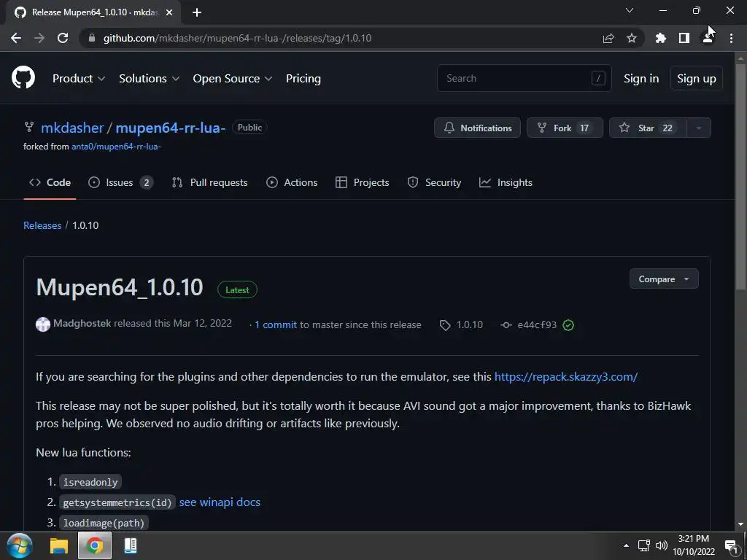Show hidden tray icons arrow
The image size is (747, 560).
626,545
